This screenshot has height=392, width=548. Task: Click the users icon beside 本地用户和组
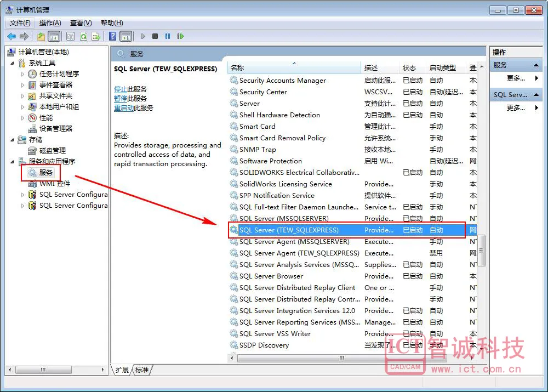click(32, 107)
